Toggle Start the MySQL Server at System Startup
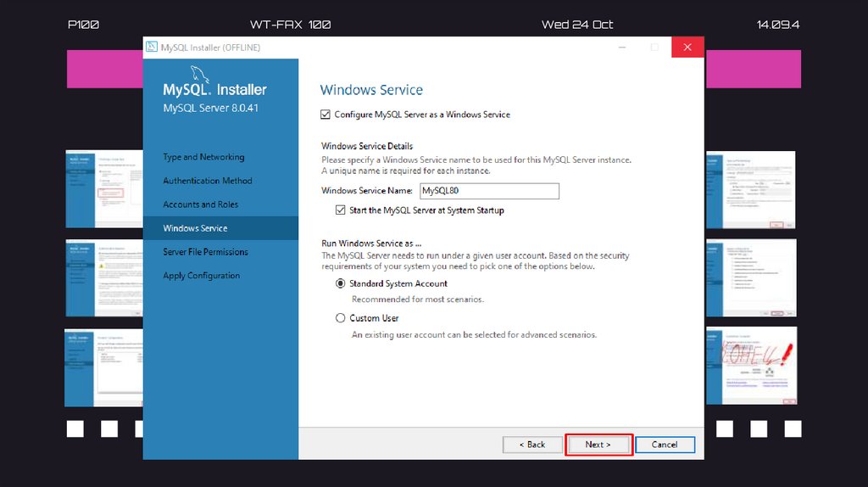This screenshot has height=487, width=868. [341, 210]
